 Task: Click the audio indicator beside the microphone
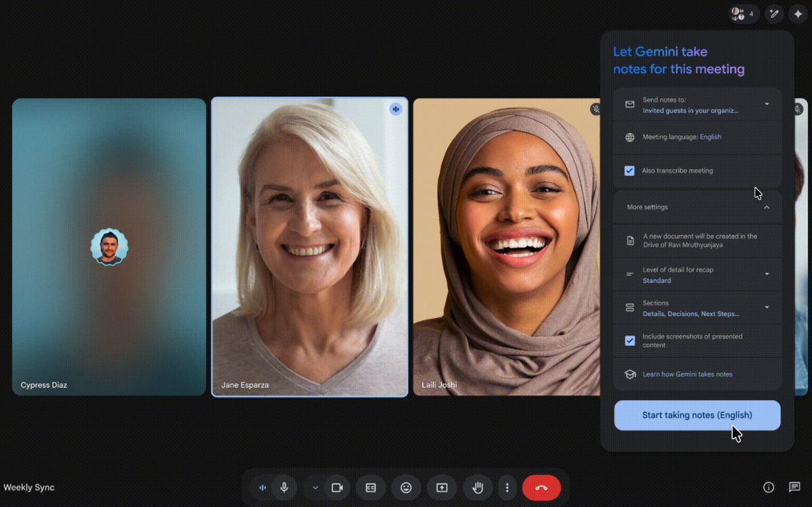click(x=263, y=487)
